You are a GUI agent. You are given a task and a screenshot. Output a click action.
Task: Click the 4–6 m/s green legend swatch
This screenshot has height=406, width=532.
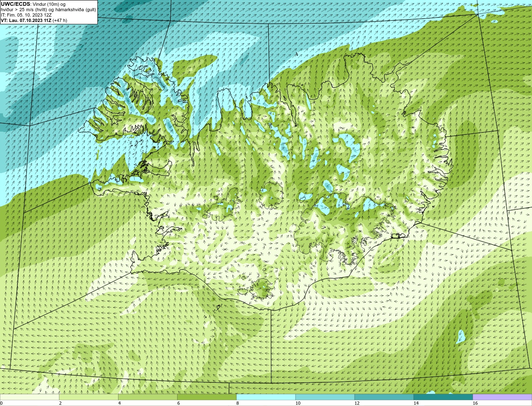pyautogui.click(x=148, y=397)
